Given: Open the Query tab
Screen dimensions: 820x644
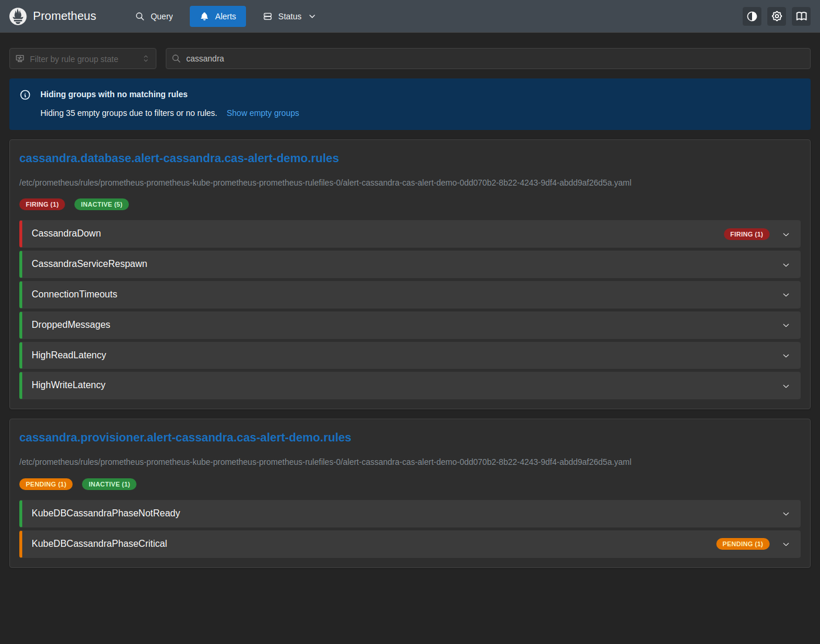Looking at the screenshot, I should point(154,16).
